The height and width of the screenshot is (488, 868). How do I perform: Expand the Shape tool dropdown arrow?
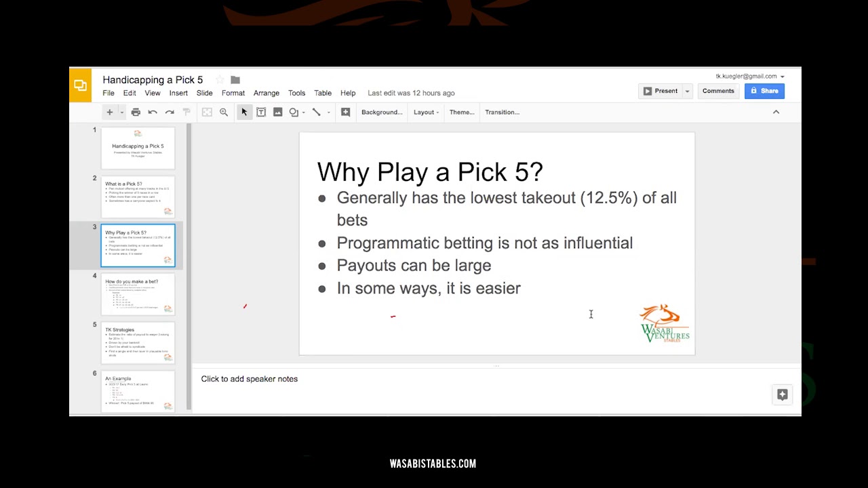click(303, 113)
